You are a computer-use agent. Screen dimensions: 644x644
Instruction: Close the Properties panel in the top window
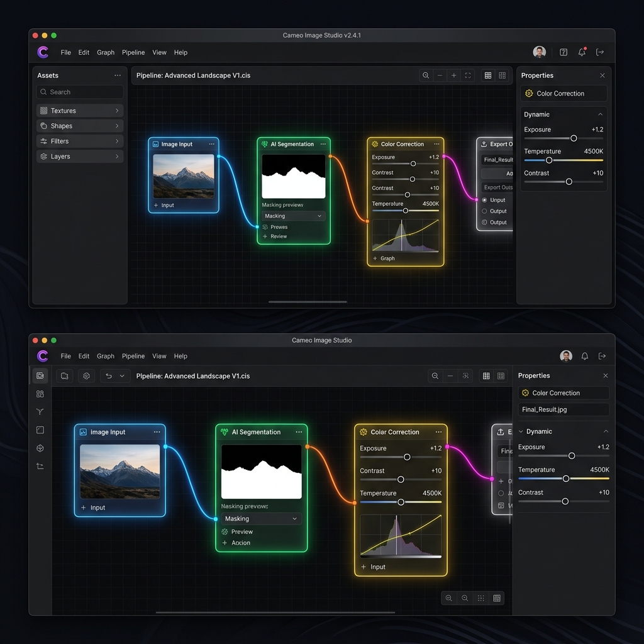click(x=602, y=75)
